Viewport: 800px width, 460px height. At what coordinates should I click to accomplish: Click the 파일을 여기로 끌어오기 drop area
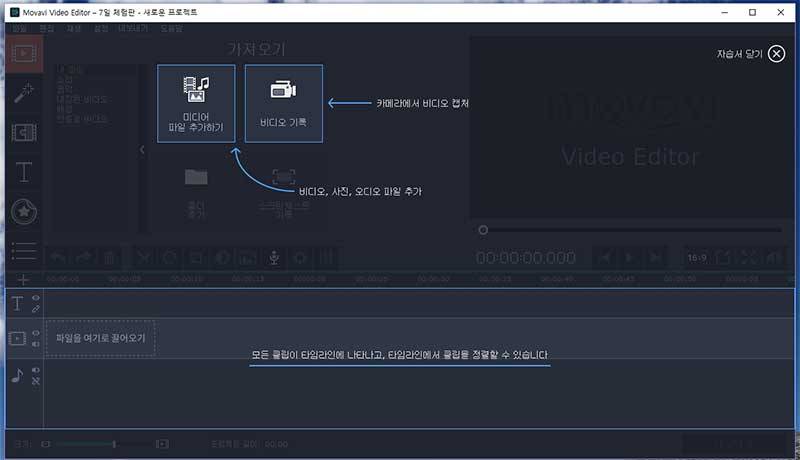point(101,338)
